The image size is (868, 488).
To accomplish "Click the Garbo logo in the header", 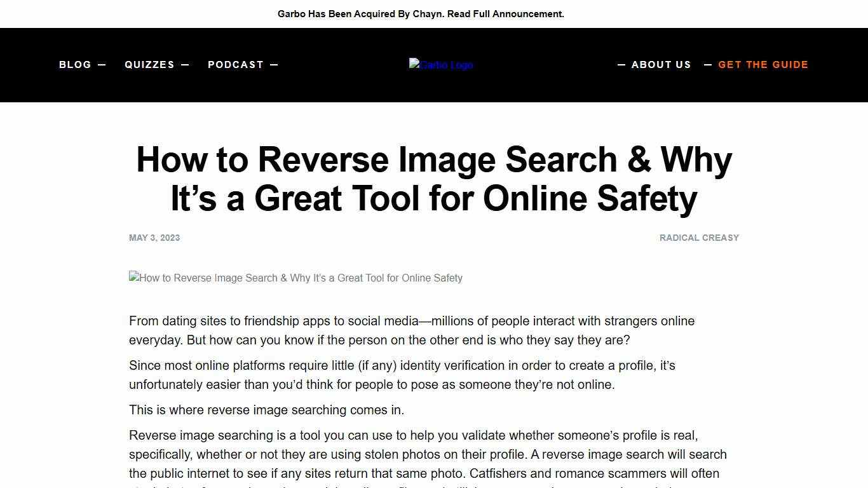I will tap(440, 64).
